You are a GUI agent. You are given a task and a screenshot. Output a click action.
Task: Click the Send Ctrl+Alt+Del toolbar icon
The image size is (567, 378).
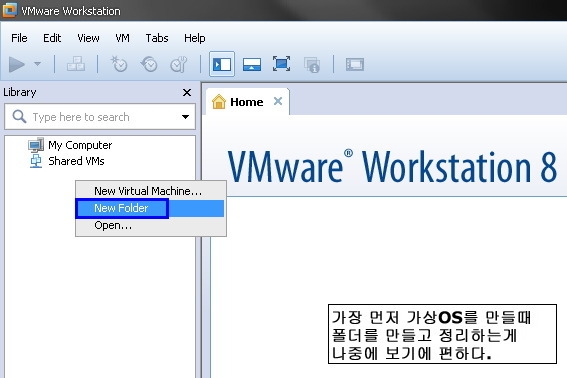(76, 64)
